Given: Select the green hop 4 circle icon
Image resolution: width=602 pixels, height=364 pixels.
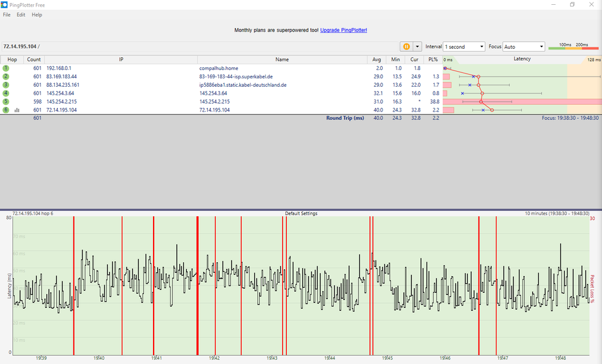Looking at the screenshot, I should click(6, 93).
